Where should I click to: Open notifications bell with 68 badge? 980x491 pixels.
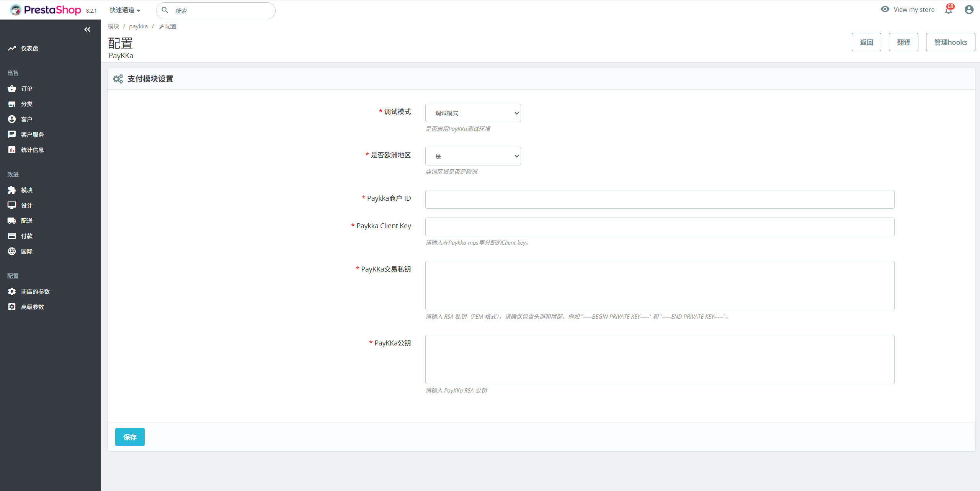point(949,10)
